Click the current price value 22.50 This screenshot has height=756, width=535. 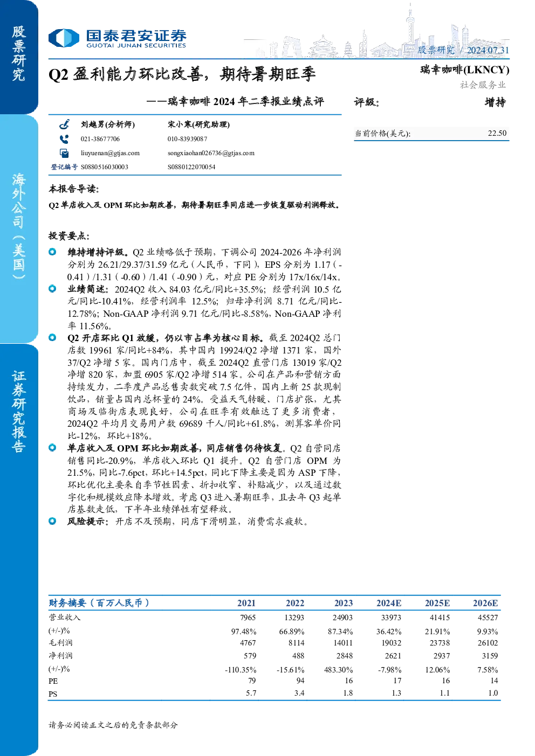pos(497,133)
